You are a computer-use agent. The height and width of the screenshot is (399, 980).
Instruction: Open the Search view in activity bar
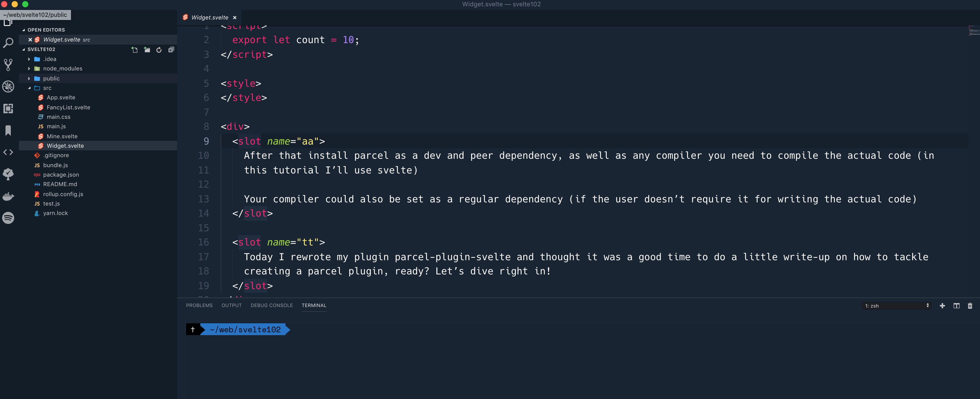8,43
